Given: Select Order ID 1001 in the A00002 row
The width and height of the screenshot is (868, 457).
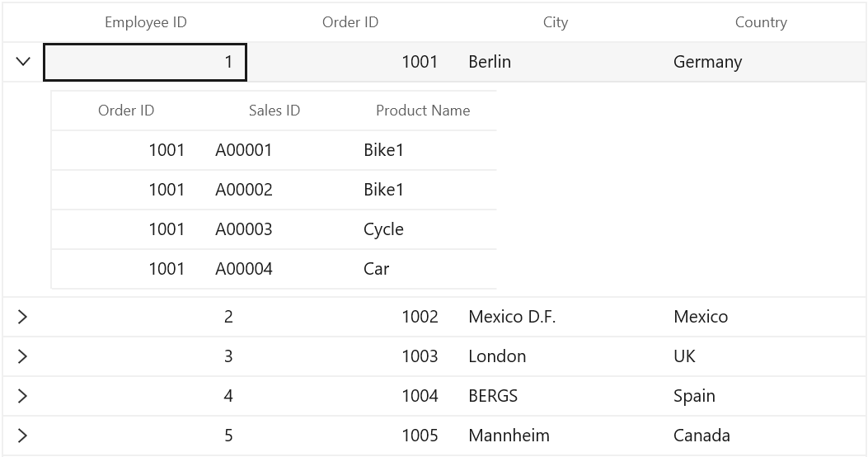Looking at the screenshot, I should (126, 190).
